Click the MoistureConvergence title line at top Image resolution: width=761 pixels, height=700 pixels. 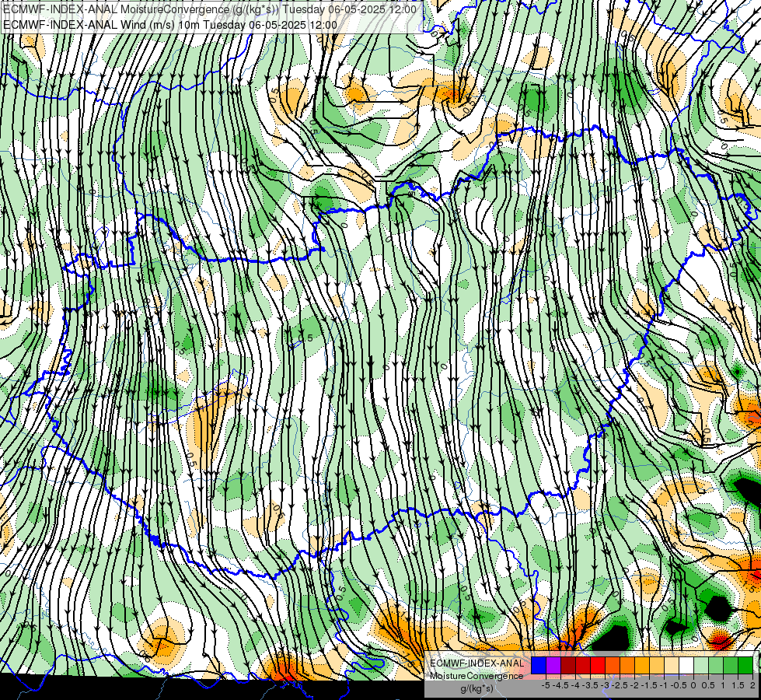coord(210,9)
